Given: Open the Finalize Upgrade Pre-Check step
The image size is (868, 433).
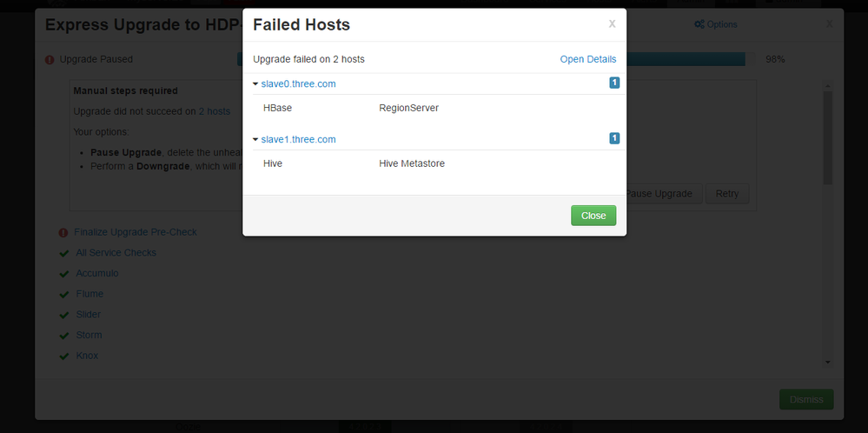Looking at the screenshot, I should tap(136, 232).
